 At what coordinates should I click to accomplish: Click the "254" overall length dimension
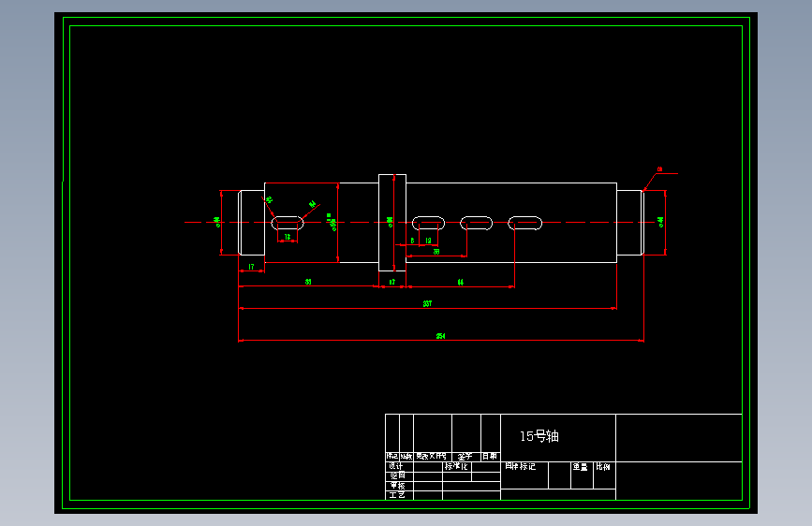point(441,336)
